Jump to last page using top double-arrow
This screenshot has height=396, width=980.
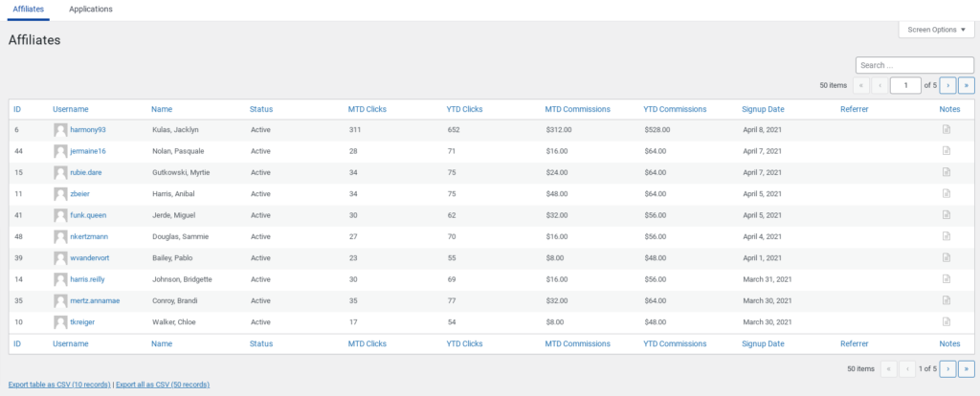click(x=966, y=85)
